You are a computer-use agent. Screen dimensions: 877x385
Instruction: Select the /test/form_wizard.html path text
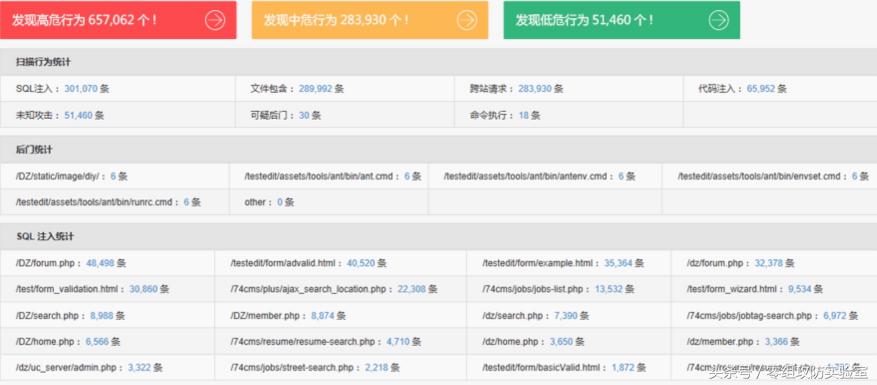732,289
